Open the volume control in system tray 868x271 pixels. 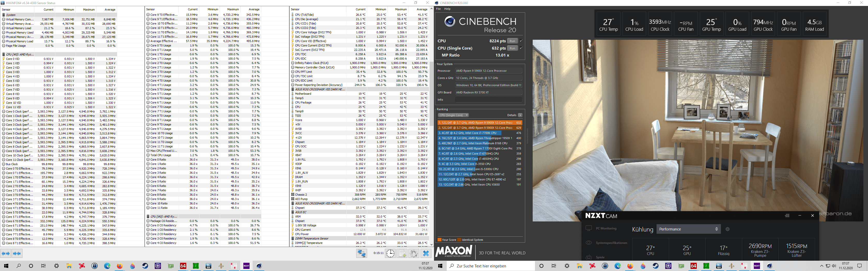(x=834, y=266)
